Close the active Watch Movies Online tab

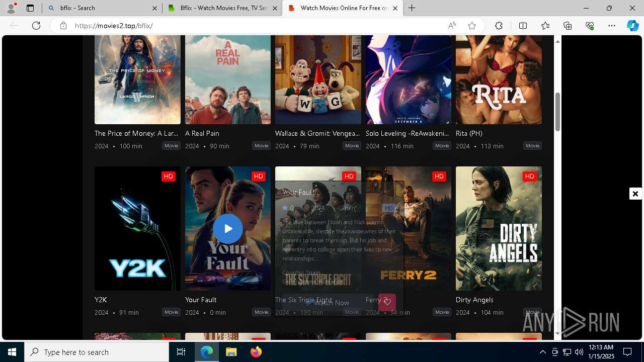pos(395,8)
